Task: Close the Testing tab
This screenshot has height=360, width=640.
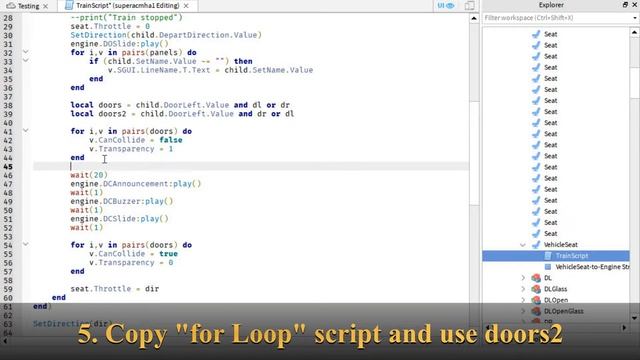Action: tap(46, 6)
